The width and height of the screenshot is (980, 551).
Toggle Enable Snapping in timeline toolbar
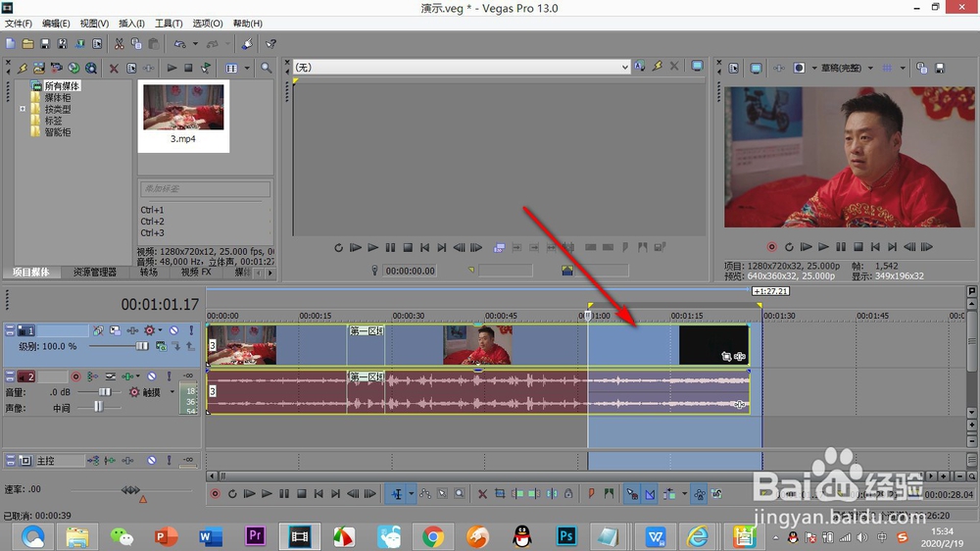[632, 494]
